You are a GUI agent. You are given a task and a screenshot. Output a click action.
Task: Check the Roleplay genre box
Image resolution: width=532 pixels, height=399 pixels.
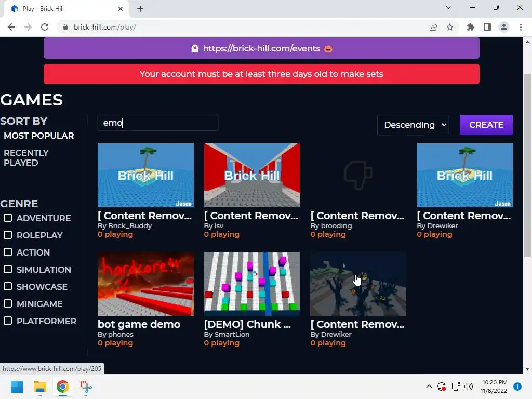[x=8, y=235]
